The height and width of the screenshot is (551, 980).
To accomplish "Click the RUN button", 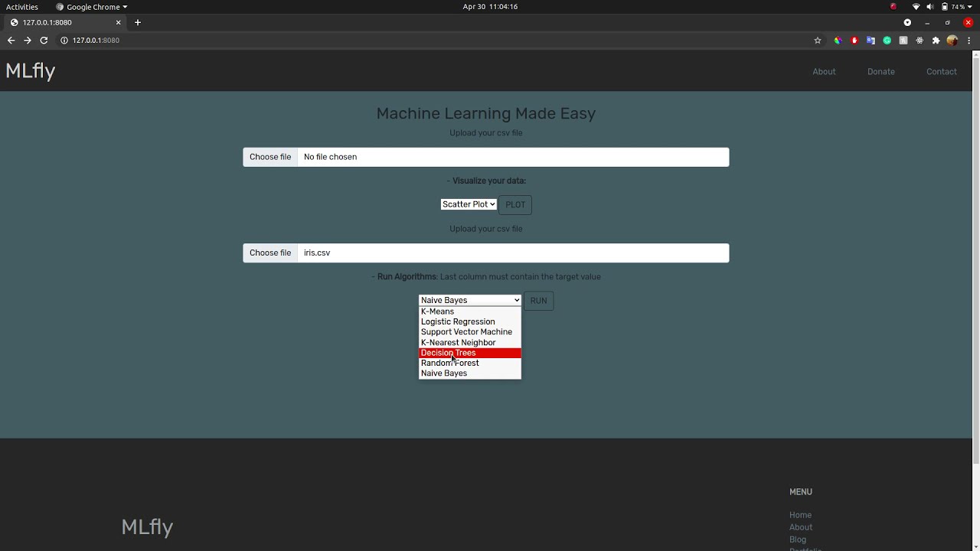I will click(539, 301).
